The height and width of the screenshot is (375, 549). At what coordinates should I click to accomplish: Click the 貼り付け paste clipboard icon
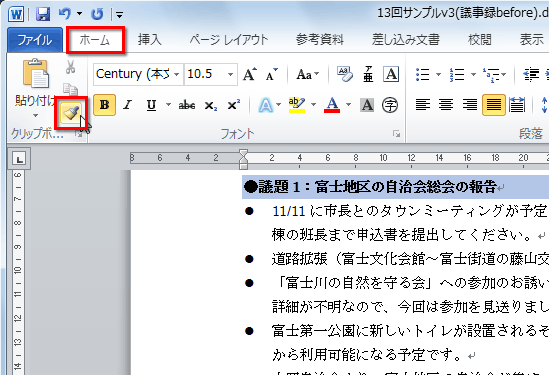36,74
